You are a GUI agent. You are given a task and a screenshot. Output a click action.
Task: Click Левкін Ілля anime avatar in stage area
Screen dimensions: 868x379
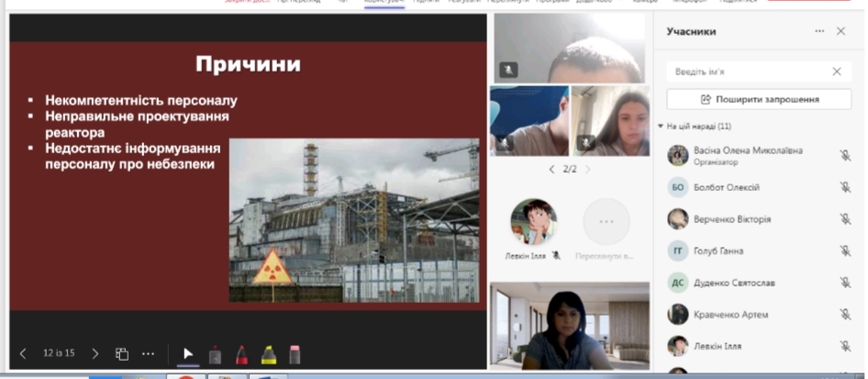click(x=534, y=222)
